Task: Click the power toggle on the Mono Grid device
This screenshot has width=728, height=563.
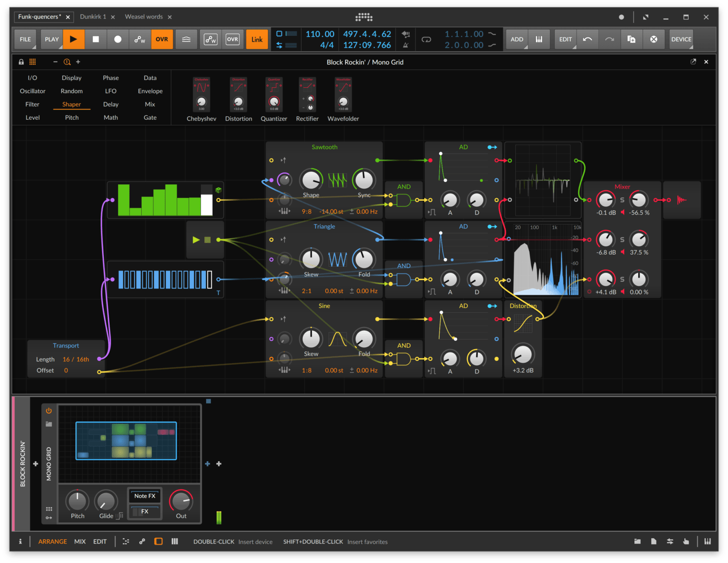Action: [x=49, y=410]
